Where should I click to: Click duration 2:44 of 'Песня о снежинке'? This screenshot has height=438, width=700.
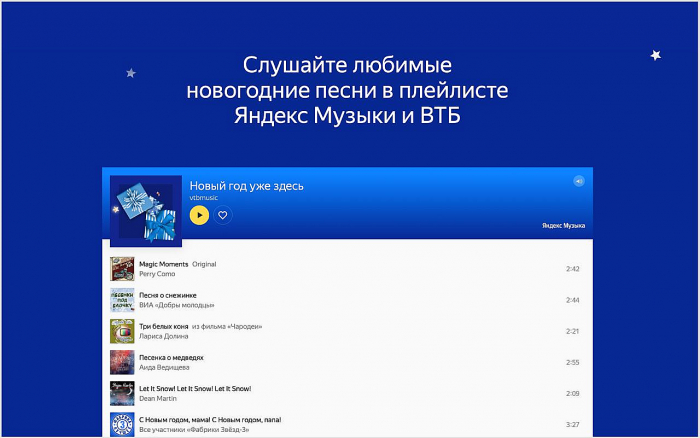[572, 300]
